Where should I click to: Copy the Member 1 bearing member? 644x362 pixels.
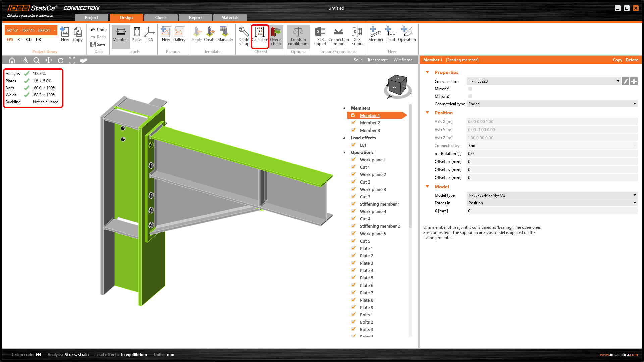[618, 60]
